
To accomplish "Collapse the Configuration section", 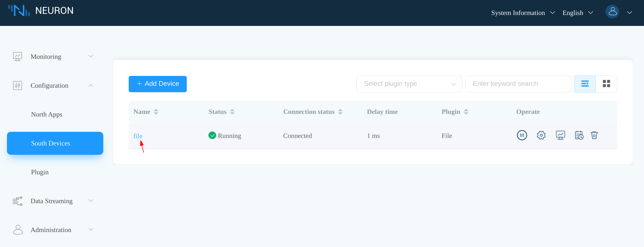I will tap(91, 85).
